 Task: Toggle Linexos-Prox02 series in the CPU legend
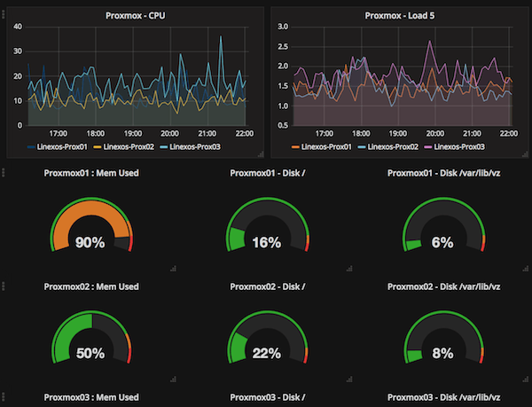tap(129, 147)
